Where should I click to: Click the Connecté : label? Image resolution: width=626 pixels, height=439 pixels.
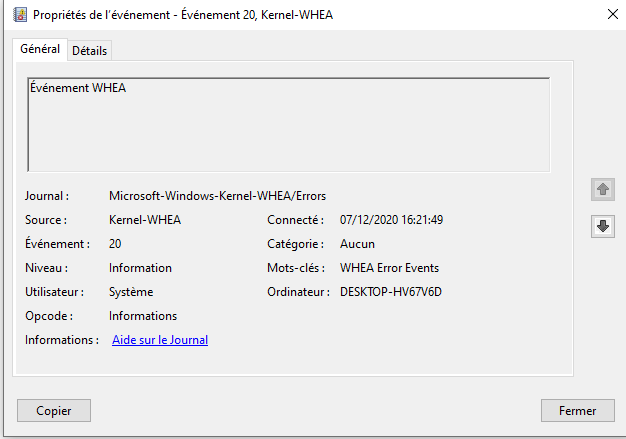coord(295,220)
